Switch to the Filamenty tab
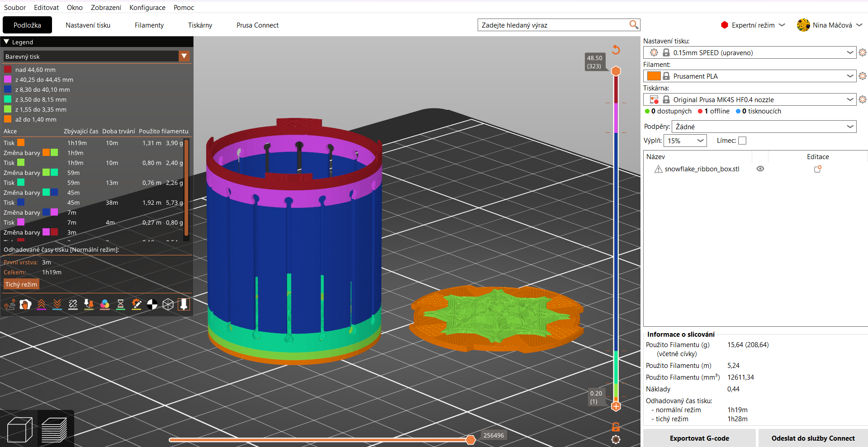Viewport: 868px width, 447px height. pyautogui.click(x=149, y=25)
